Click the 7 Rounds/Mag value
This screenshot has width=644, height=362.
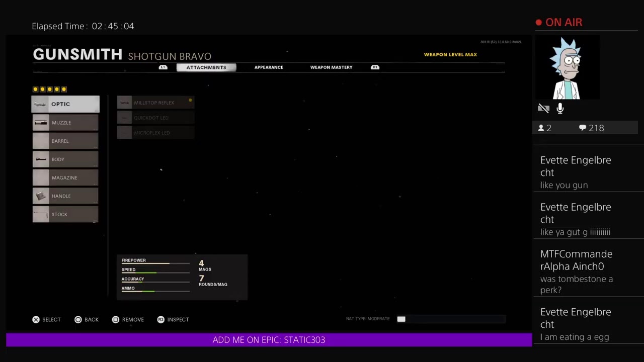(x=212, y=281)
